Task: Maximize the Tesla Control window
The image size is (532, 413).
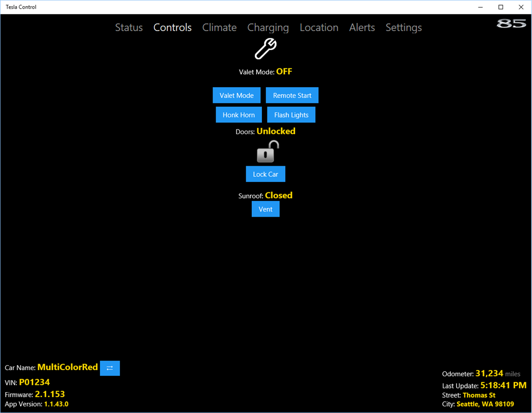Action: 501,7
